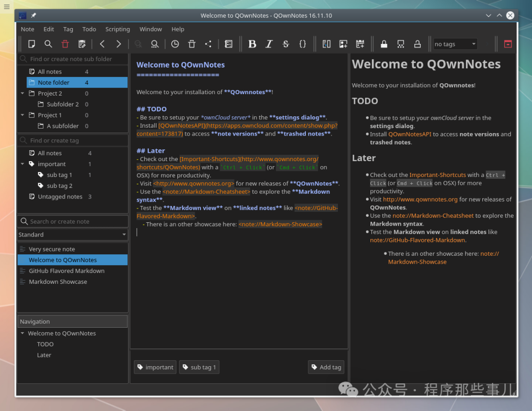This screenshot has width=532, height=411.
Task: Click the red distraction-free mode icon
Action: (508, 44)
